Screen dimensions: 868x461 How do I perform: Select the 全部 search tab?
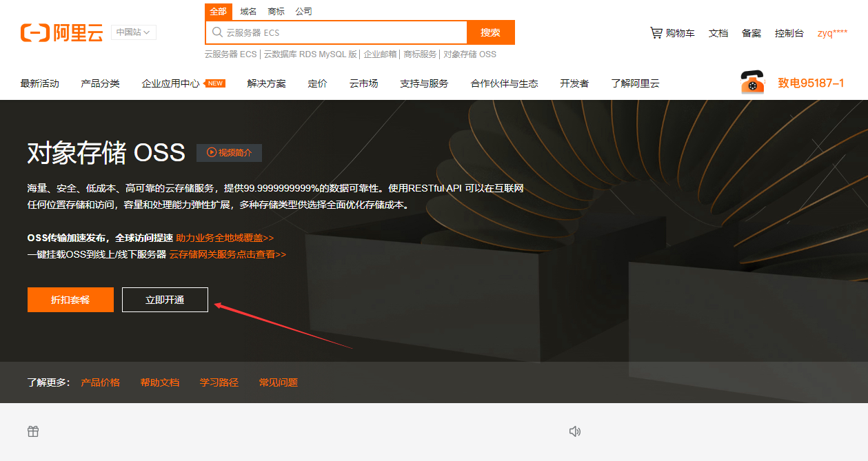(218, 12)
